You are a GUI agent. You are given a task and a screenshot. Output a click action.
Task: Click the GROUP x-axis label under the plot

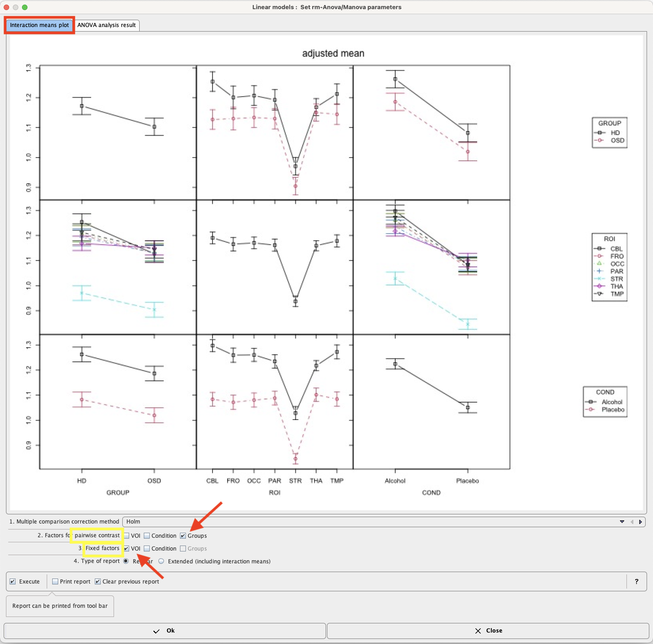tap(118, 493)
